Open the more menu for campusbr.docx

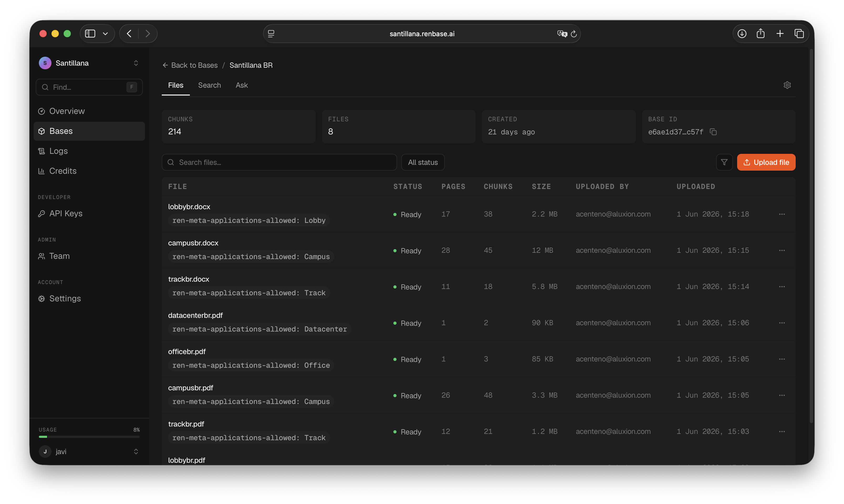pyautogui.click(x=782, y=251)
